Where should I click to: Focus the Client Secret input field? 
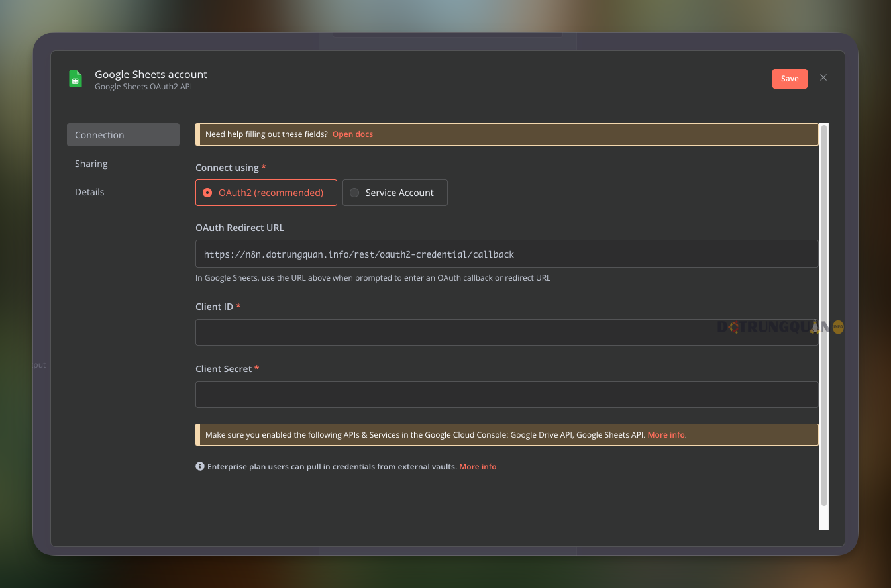pyautogui.click(x=507, y=395)
